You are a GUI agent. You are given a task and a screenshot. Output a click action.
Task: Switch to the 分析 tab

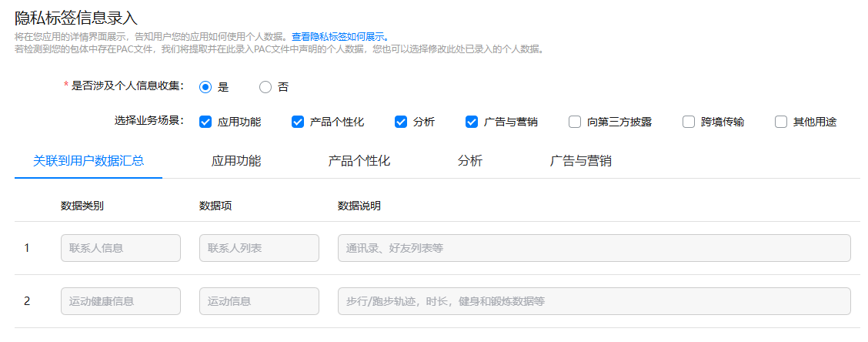point(470,161)
